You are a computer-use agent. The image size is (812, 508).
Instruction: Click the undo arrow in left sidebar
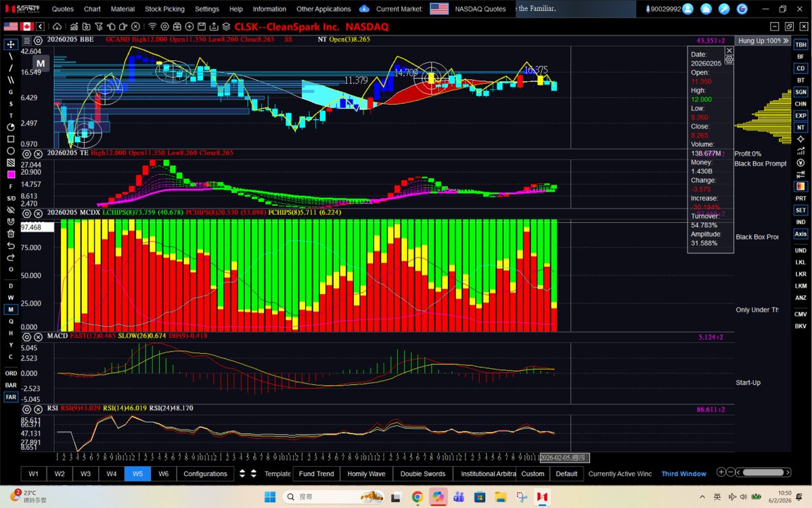[11, 245]
